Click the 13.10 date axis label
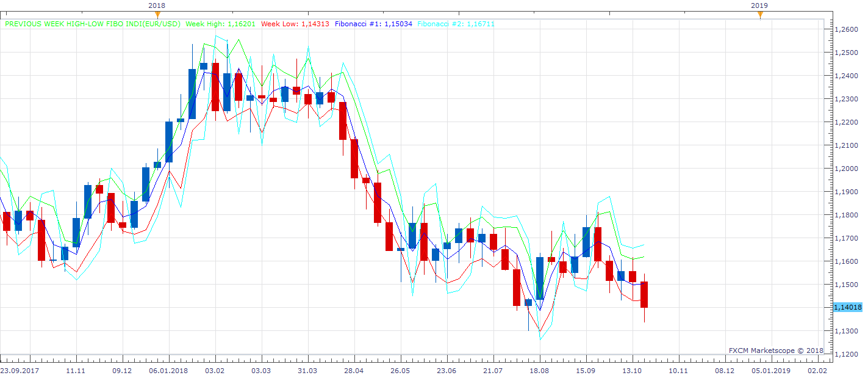The image size is (868, 378). click(632, 371)
